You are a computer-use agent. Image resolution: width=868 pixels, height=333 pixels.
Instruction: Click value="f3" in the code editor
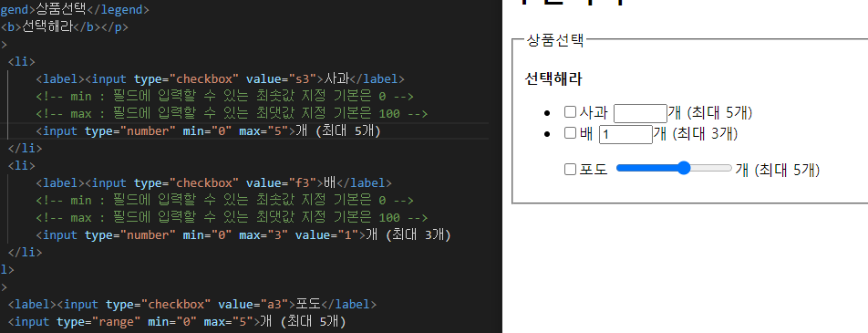click(x=281, y=182)
